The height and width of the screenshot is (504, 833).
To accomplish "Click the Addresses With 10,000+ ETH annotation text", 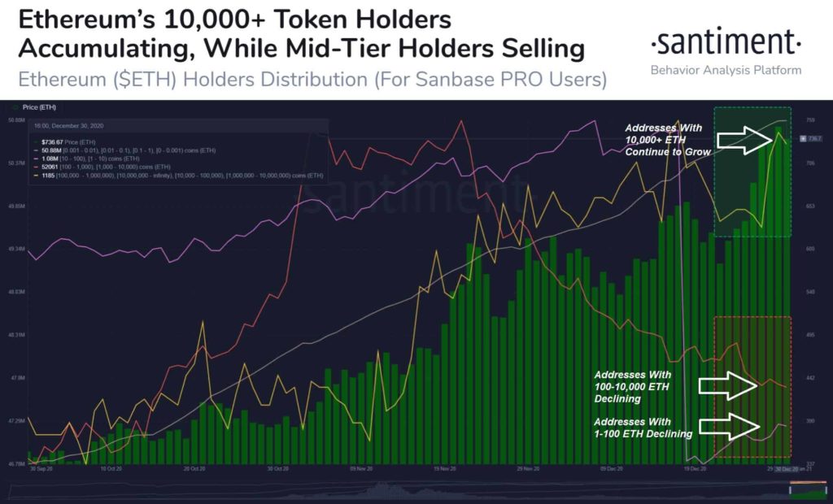I will (667, 140).
